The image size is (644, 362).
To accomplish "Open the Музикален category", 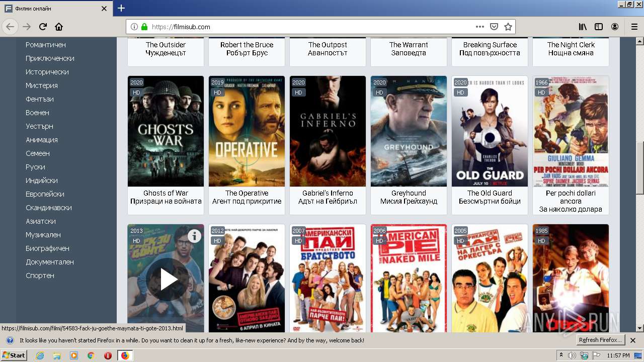I will (x=43, y=235).
